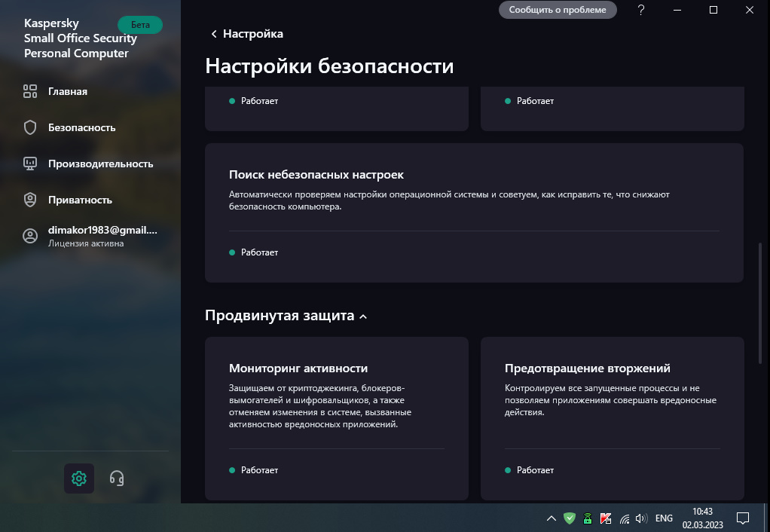The width and height of the screenshot is (770, 532).
Task: Open the network Wi-Fi tray icon
Action: [x=624, y=518]
